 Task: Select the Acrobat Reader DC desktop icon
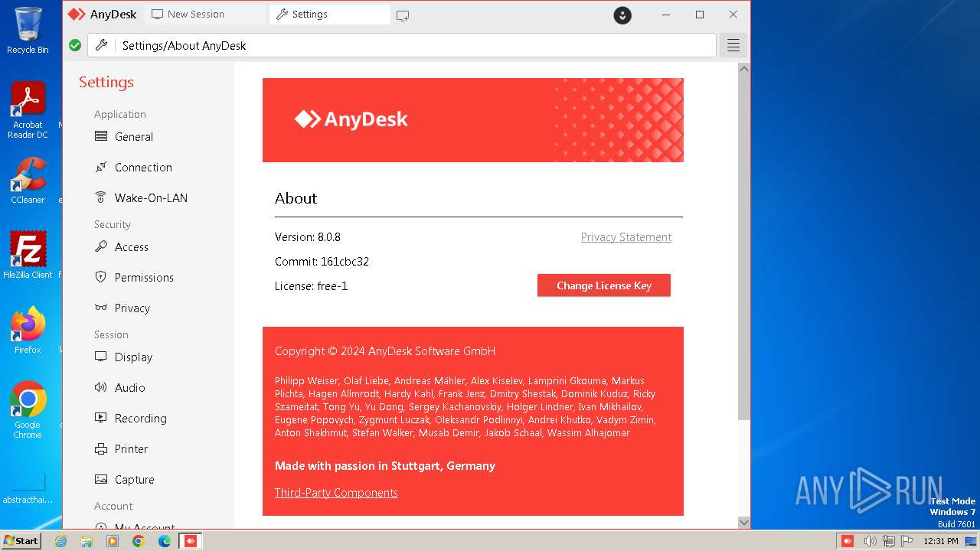[28, 110]
